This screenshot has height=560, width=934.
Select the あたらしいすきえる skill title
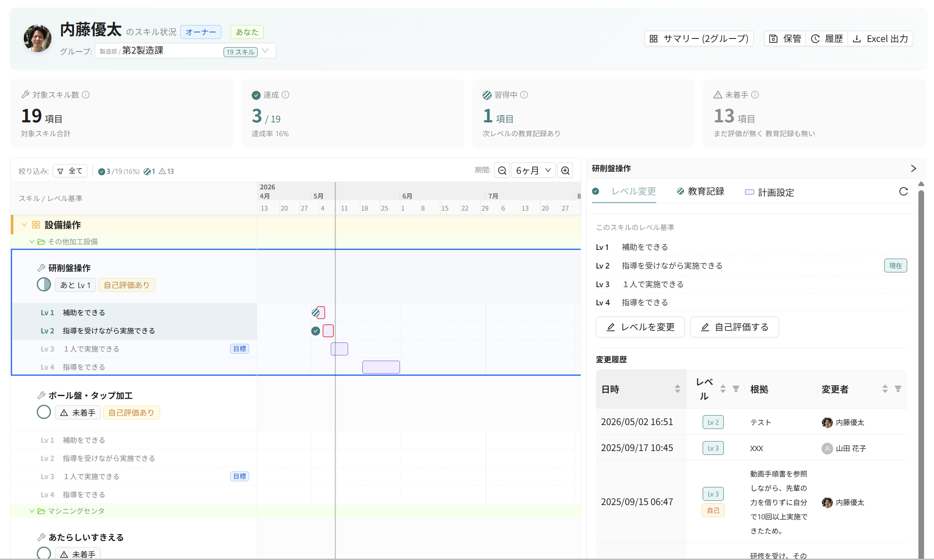point(86,538)
